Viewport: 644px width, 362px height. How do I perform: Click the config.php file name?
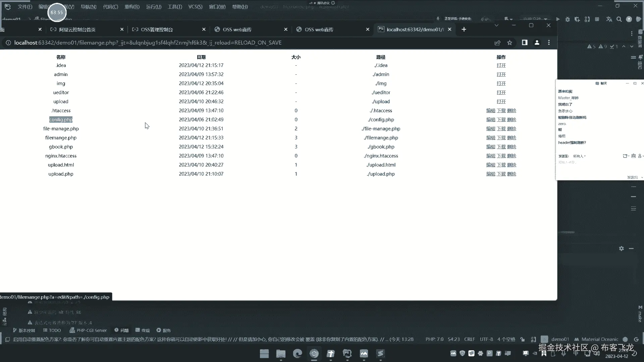pos(61,120)
